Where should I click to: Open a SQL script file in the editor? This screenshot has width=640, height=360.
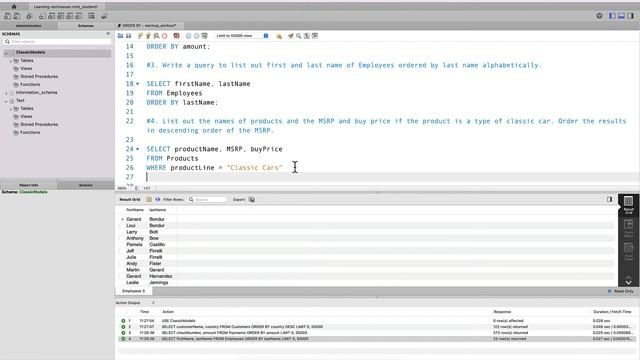(120, 36)
